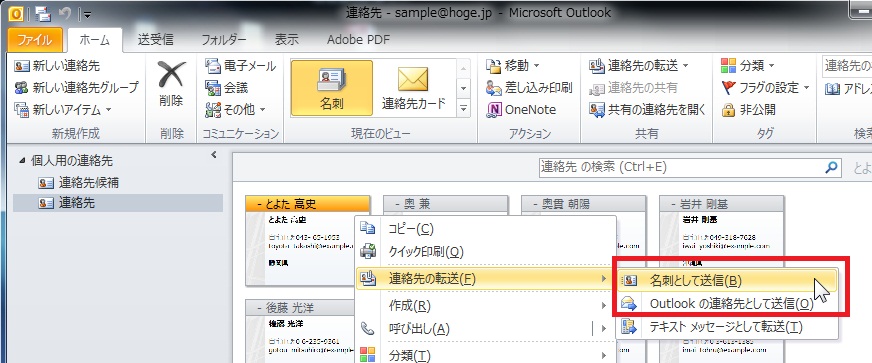The image size is (872, 363).
Task: Click 新しい連絡先 button
Action: tap(57, 66)
